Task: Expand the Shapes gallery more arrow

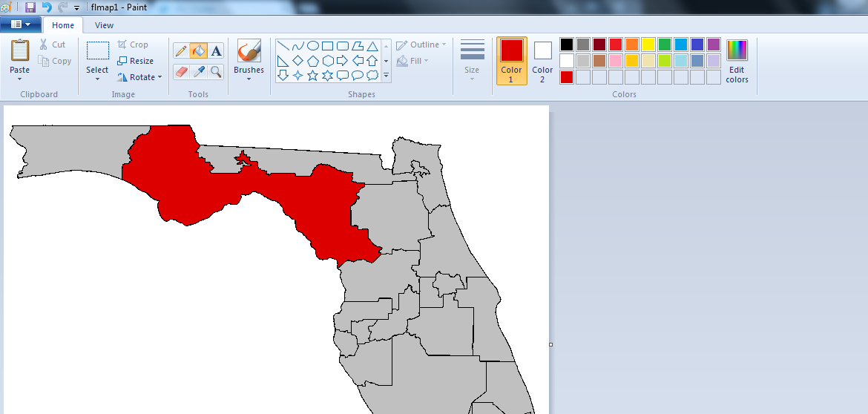Action: coord(386,75)
